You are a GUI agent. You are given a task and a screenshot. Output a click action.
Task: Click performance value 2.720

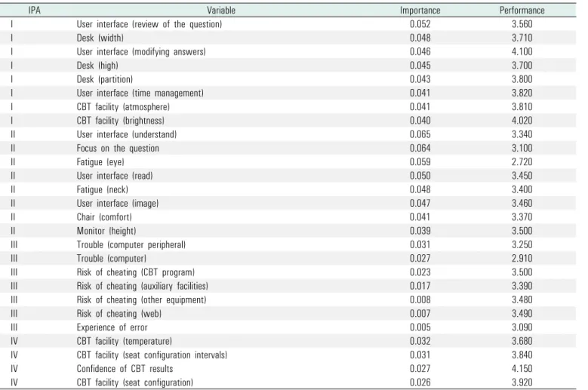pyautogui.click(x=522, y=162)
